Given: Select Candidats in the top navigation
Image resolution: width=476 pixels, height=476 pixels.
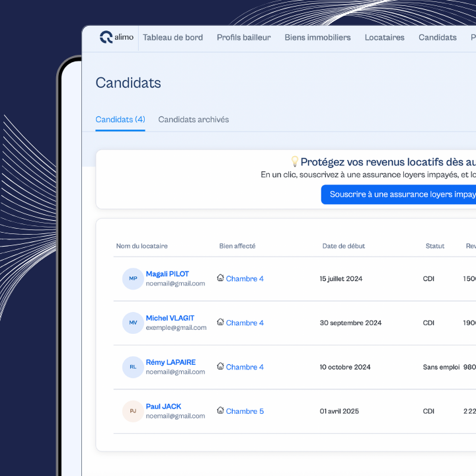Looking at the screenshot, I should pos(437,38).
